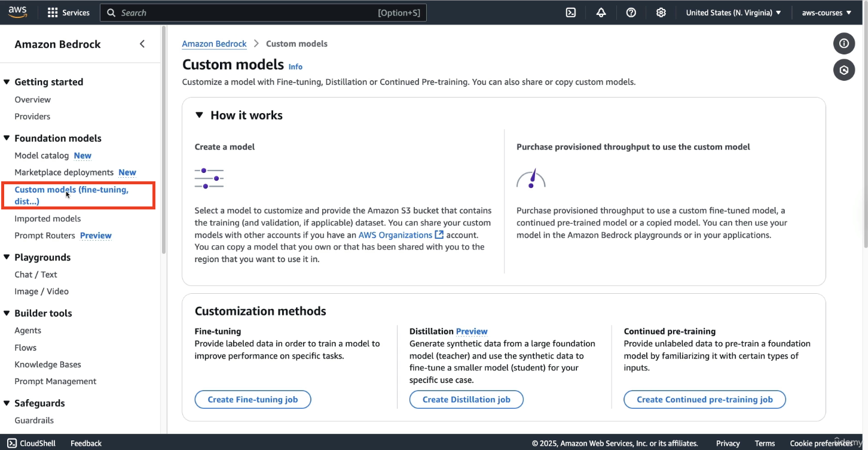Click the CloudShell icon in footer
Screen dimensions: 868x450
coord(12,443)
